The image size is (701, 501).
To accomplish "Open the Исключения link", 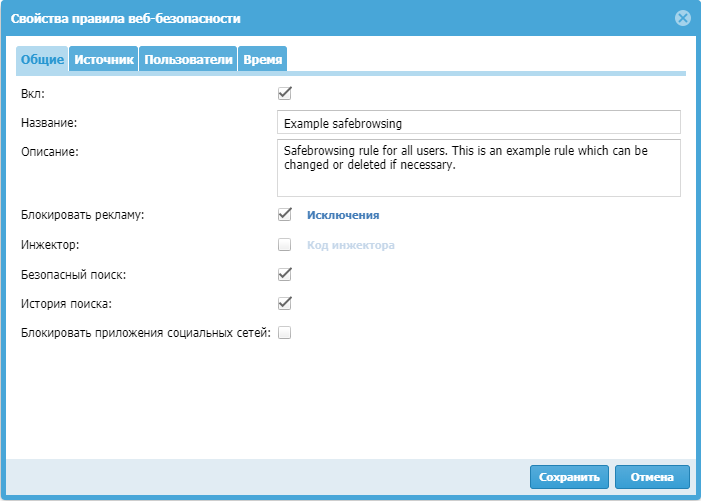I will (x=343, y=215).
